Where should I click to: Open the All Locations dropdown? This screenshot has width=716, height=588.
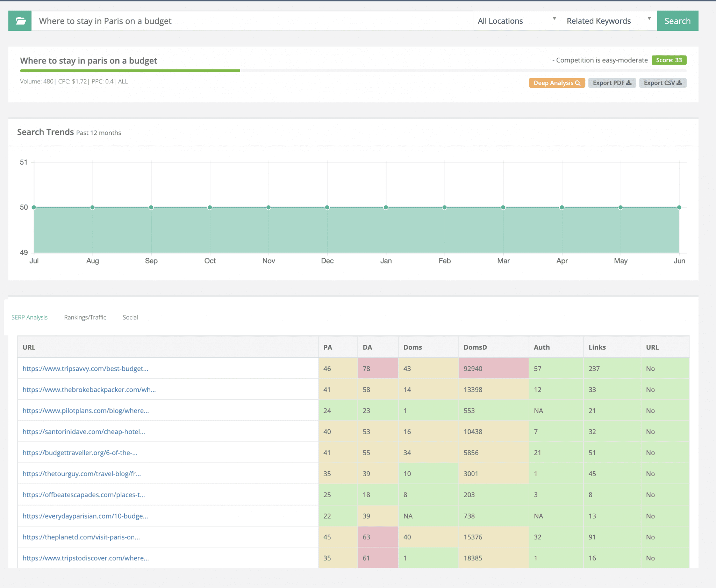click(517, 21)
